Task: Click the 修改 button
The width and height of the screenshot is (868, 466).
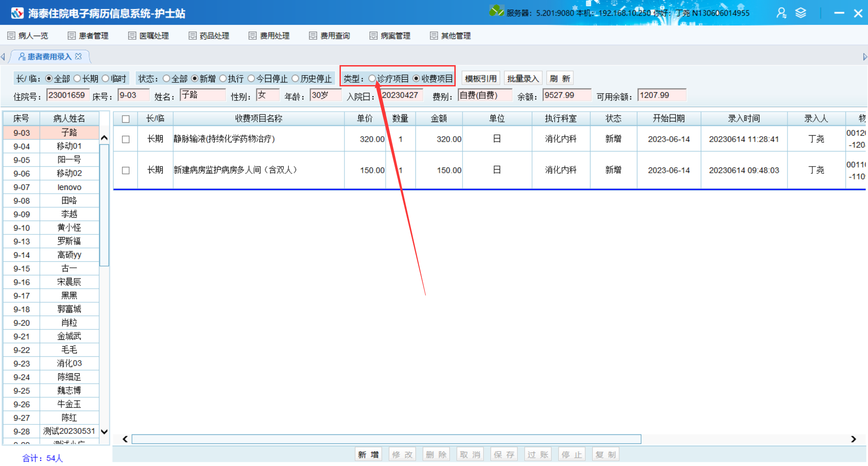Action: 402,455
